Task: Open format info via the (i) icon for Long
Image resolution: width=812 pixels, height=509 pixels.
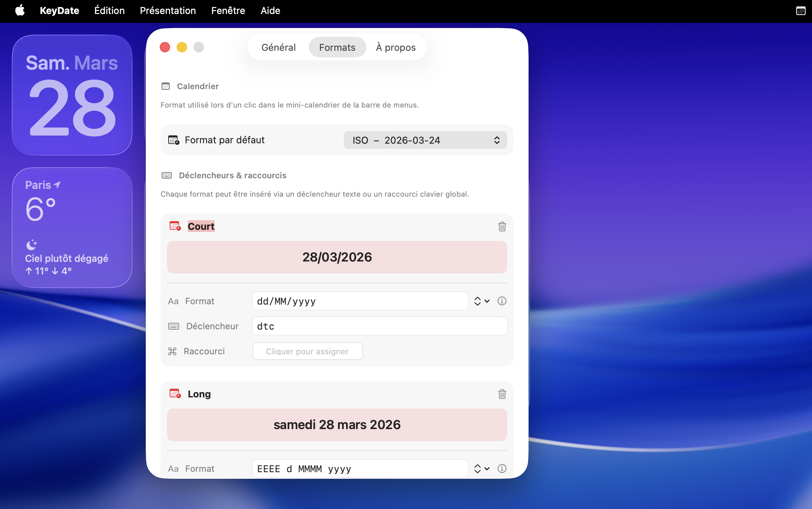Action: pos(502,468)
